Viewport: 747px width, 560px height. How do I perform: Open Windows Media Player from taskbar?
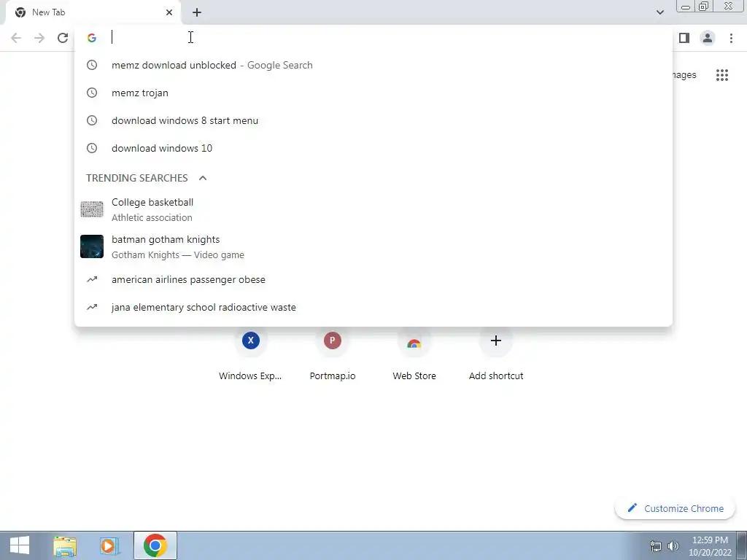[109, 545]
